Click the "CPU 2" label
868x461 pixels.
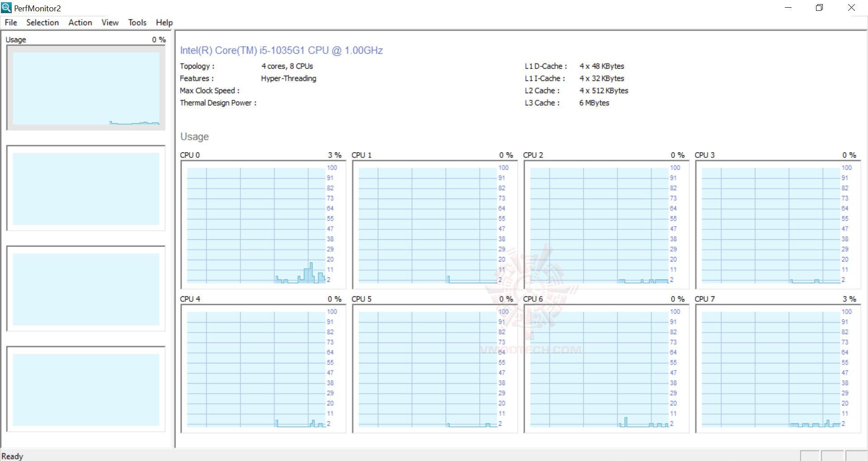click(x=533, y=155)
